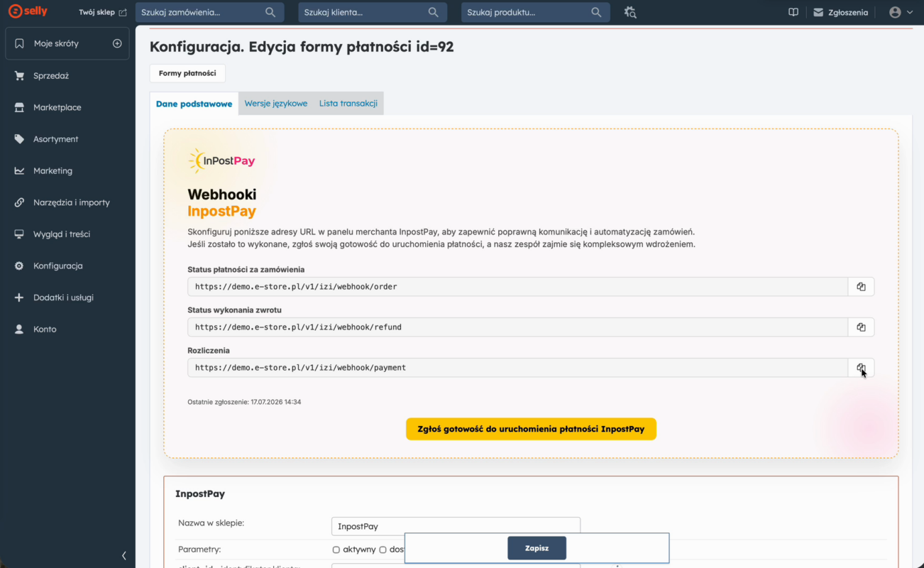
Task: Copy the order webhook URL
Action: (861, 287)
